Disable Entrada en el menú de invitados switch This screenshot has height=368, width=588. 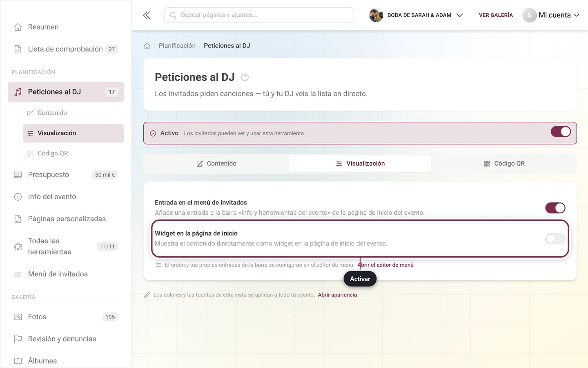coord(555,208)
